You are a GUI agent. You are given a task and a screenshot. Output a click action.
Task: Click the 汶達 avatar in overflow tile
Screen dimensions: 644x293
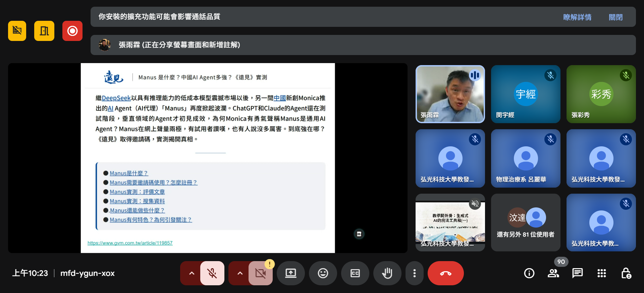click(517, 217)
